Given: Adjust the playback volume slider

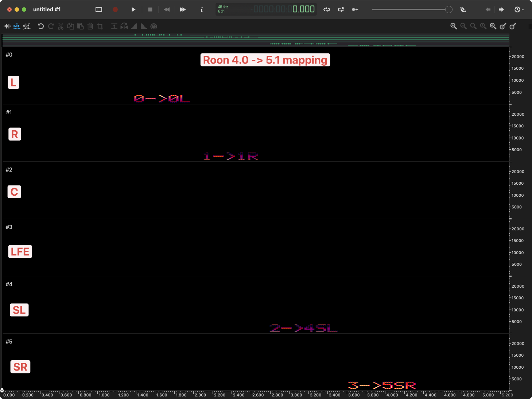Looking at the screenshot, I should click(x=412, y=9).
